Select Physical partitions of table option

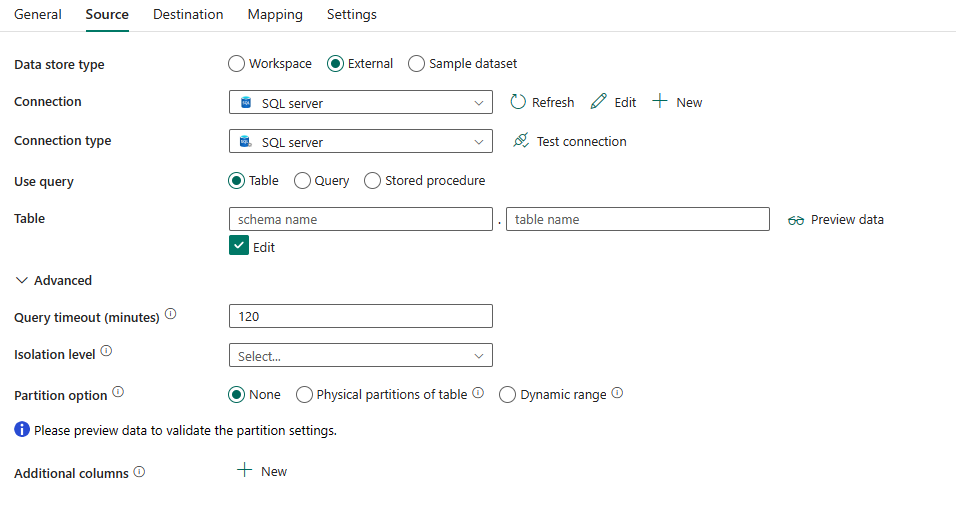(x=305, y=395)
